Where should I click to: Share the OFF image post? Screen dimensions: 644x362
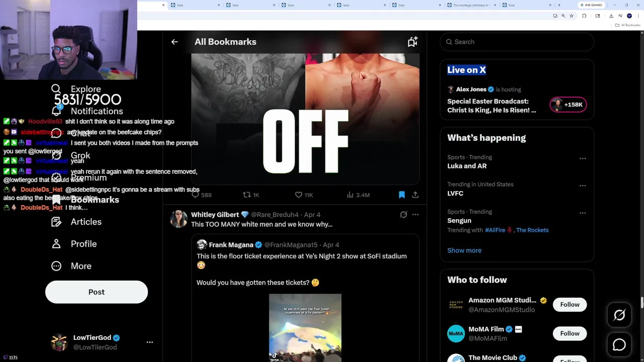click(x=415, y=195)
